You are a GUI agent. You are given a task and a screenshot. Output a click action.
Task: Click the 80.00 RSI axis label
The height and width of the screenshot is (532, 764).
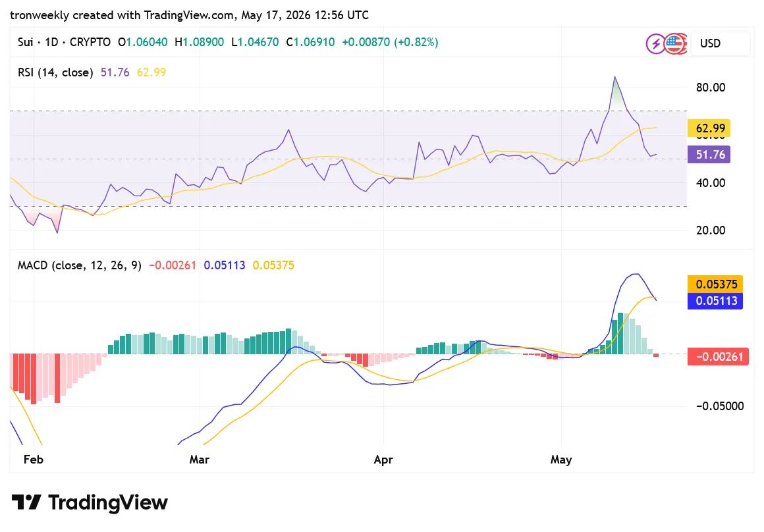coord(711,88)
